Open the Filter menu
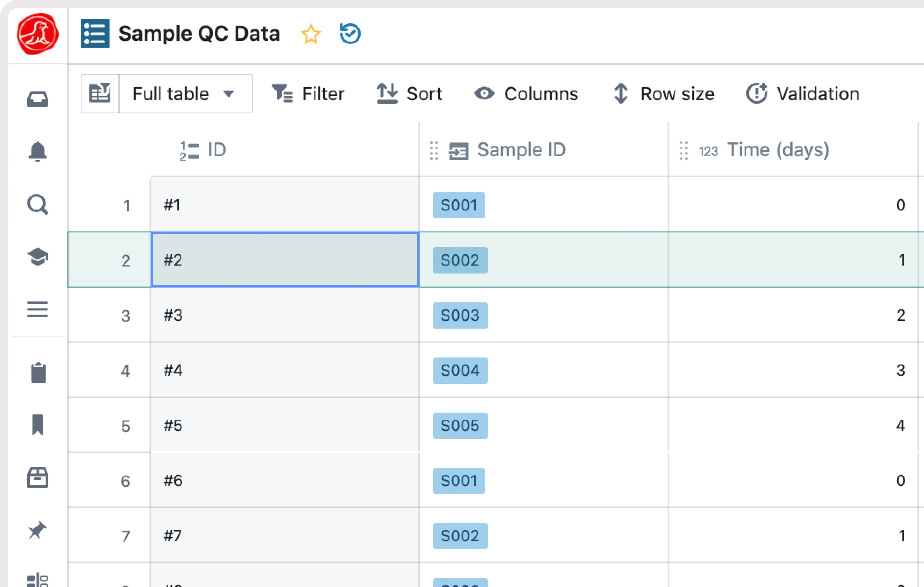The image size is (924, 587). pyautogui.click(x=308, y=94)
